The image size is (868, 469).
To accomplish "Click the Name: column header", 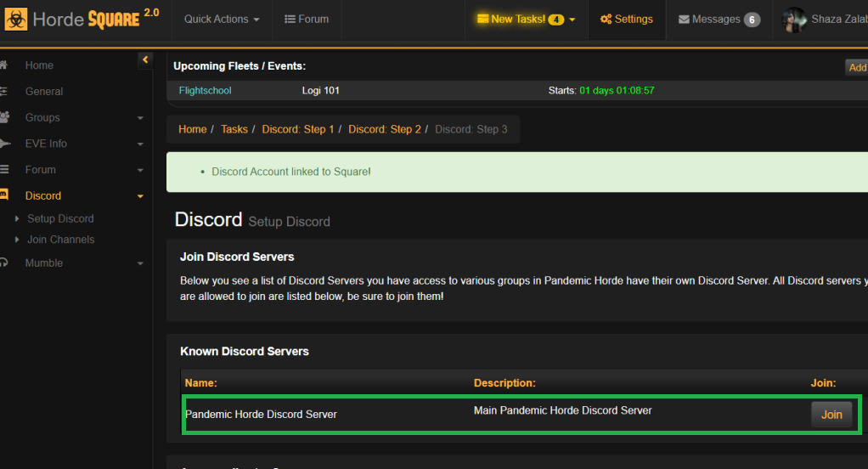I will pyautogui.click(x=201, y=383).
